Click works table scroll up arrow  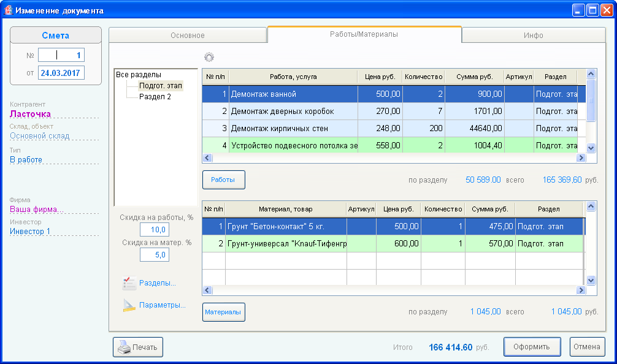click(591, 74)
